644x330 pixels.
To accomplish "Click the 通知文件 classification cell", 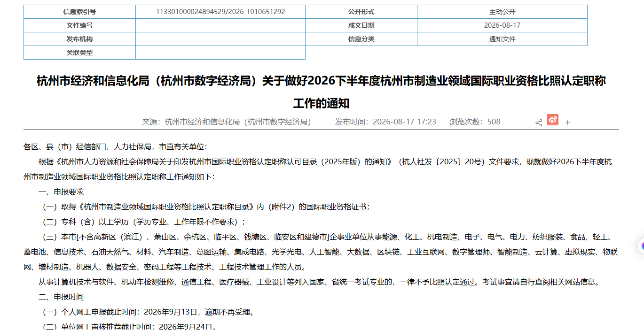I will pos(502,39).
